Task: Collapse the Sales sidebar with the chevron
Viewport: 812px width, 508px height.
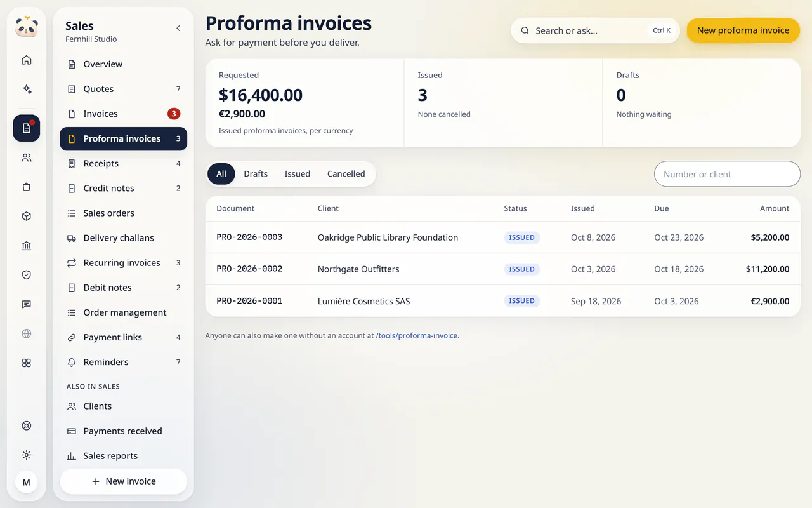Action: [x=178, y=28]
